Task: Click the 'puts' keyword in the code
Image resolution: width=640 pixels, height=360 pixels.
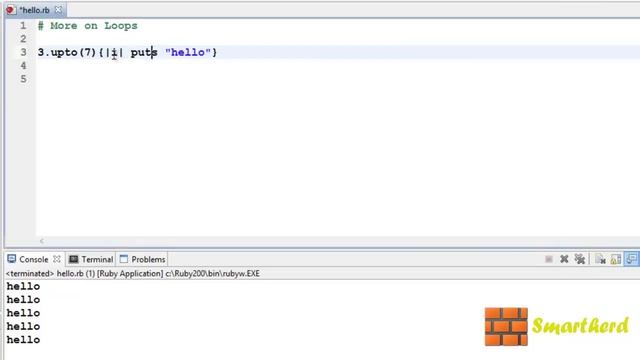Action: [x=144, y=53]
